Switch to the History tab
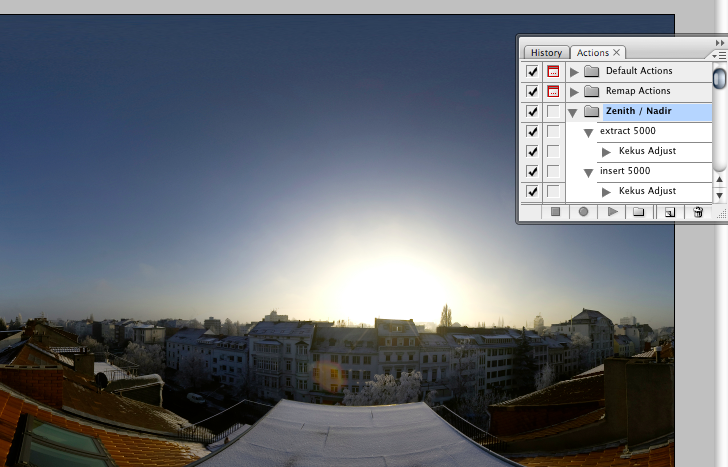This screenshot has width=728, height=467. click(546, 53)
